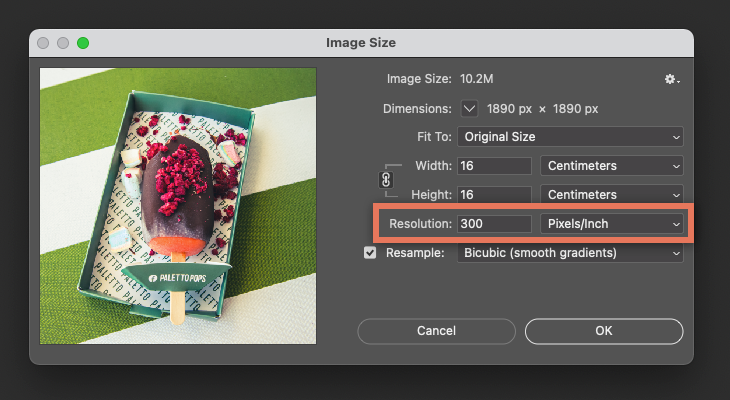The height and width of the screenshot is (400, 730).
Task: Click the green zoom window button
Action: tap(83, 43)
